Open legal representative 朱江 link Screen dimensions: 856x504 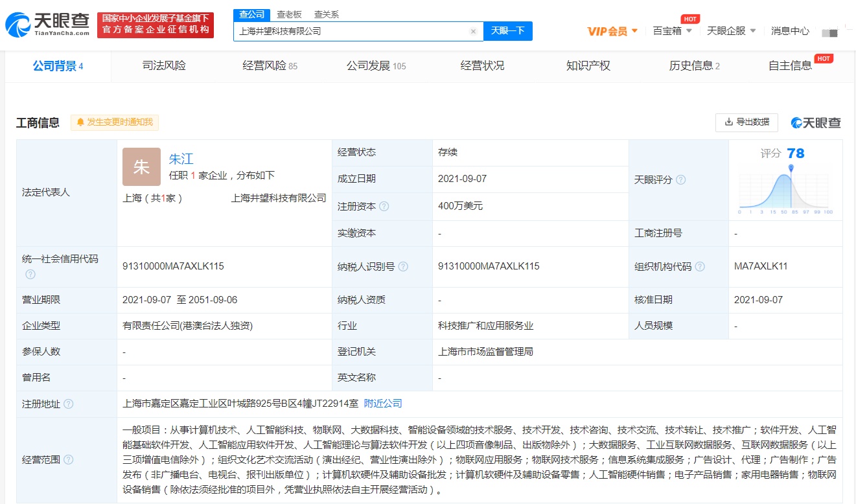(x=181, y=159)
